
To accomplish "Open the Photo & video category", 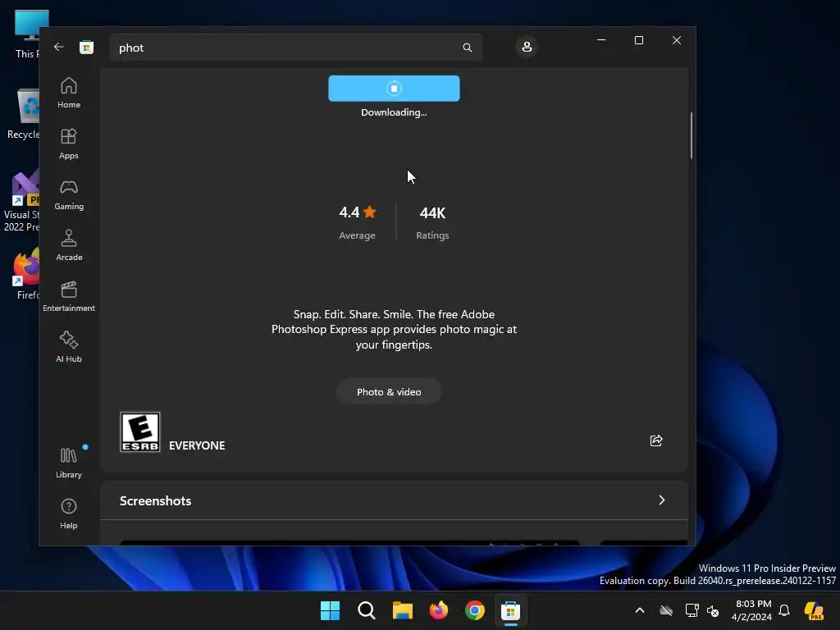I will click(389, 391).
